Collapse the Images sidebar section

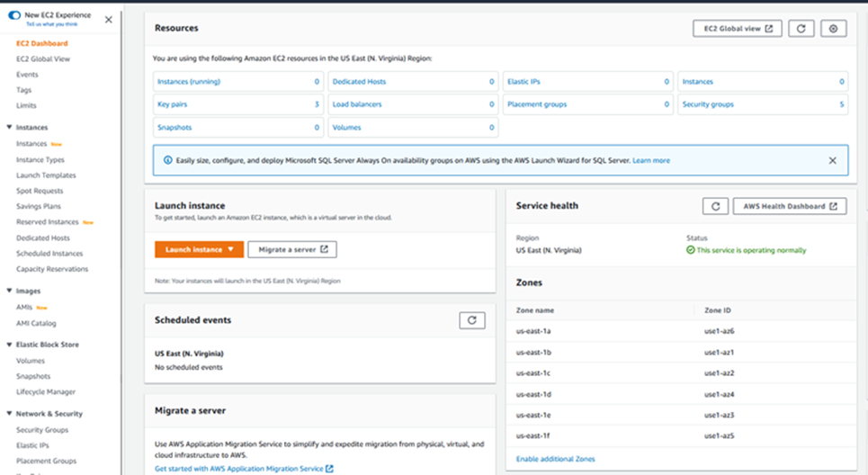(9, 291)
